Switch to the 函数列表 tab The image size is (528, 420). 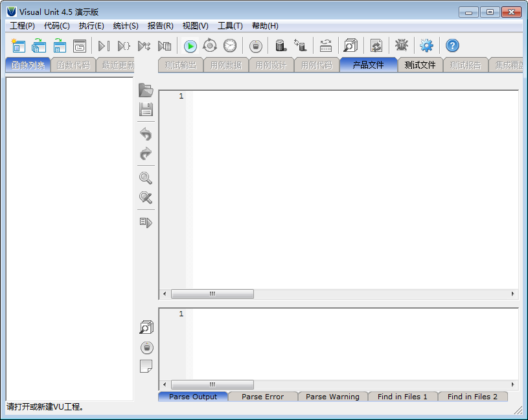coord(28,65)
